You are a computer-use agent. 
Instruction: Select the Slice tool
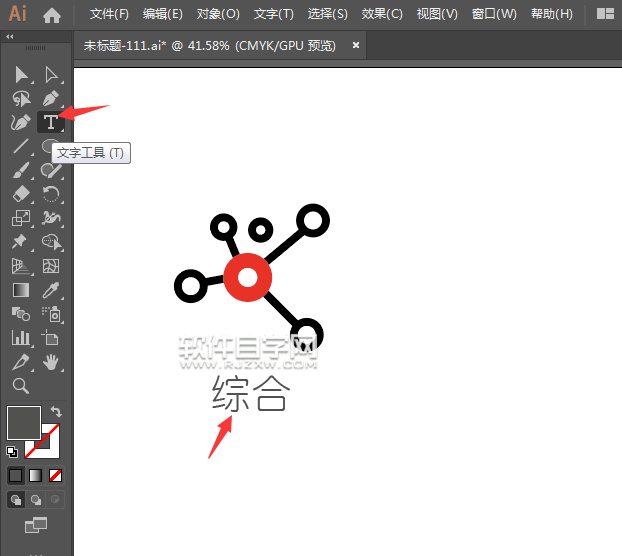click(21, 362)
